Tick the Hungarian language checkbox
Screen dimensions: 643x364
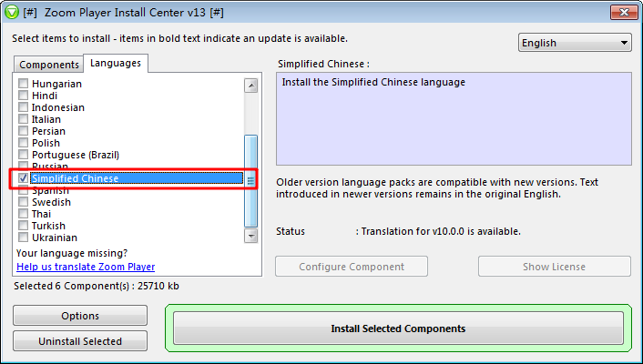pyautogui.click(x=24, y=84)
